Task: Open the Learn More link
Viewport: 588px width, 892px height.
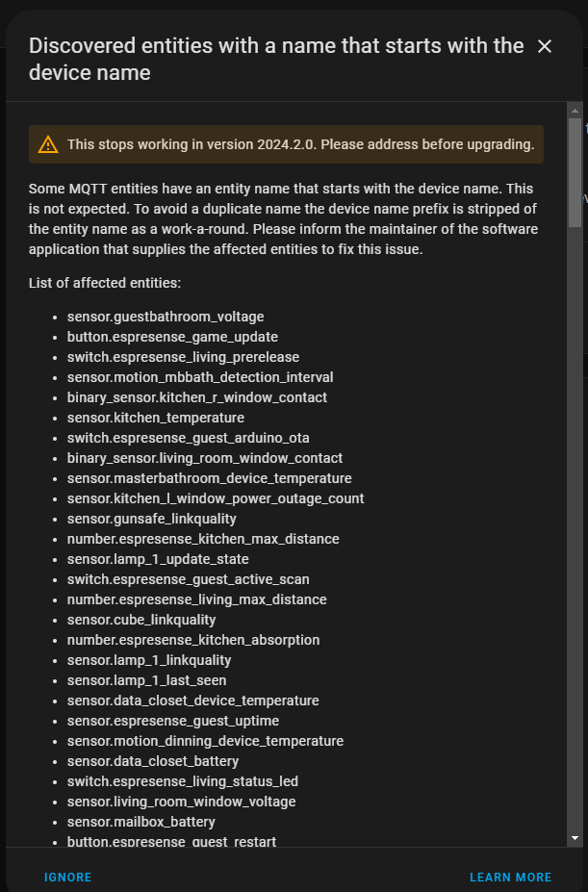Action: coord(510,878)
